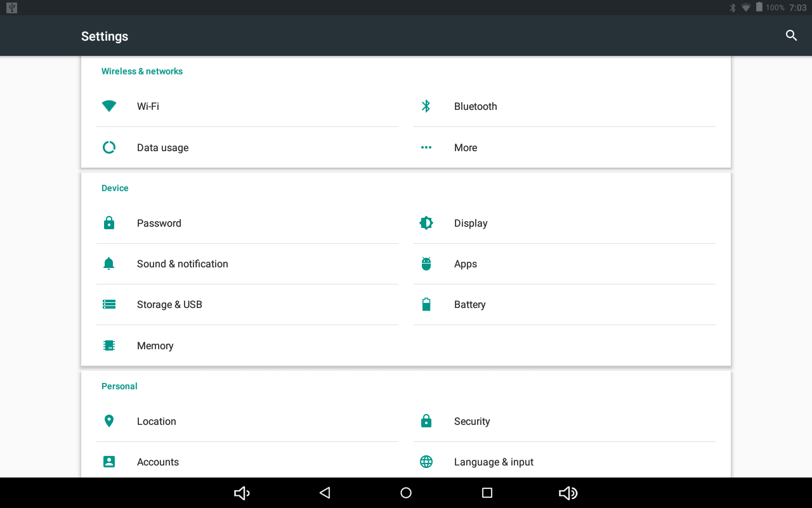Image resolution: width=812 pixels, height=508 pixels.
Task: Open Bluetooth settings
Action: (x=565, y=106)
